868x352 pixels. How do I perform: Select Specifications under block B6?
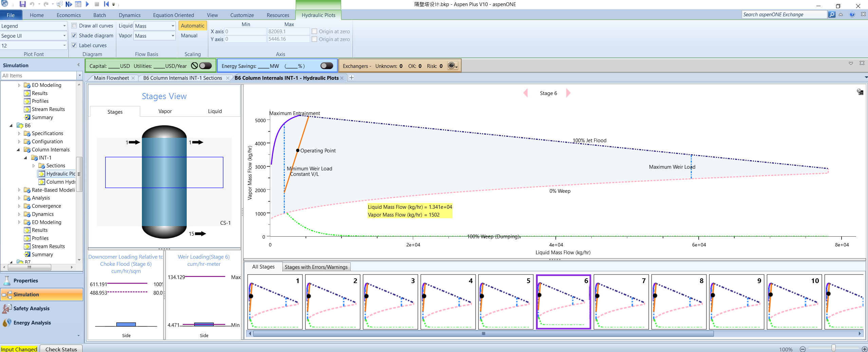tap(48, 133)
